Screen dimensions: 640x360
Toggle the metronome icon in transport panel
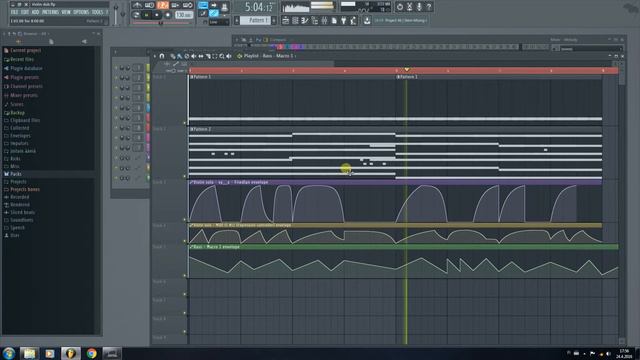[137, 5]
